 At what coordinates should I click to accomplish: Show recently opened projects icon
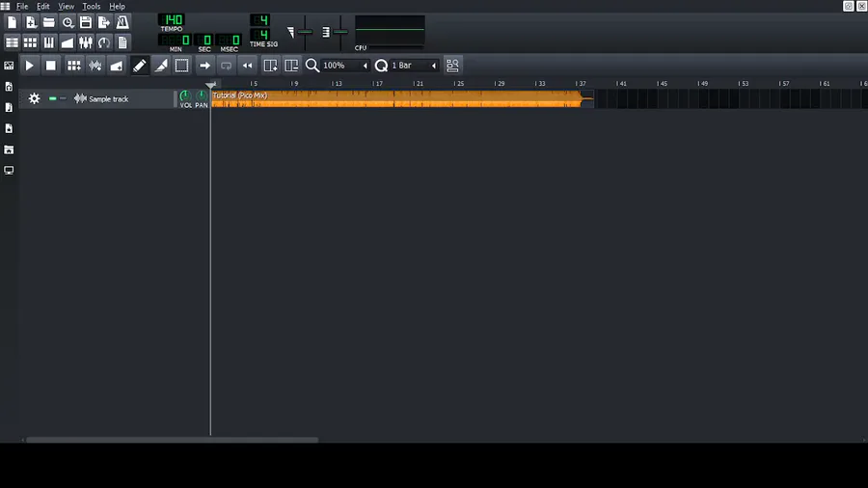tap(68, 22)
